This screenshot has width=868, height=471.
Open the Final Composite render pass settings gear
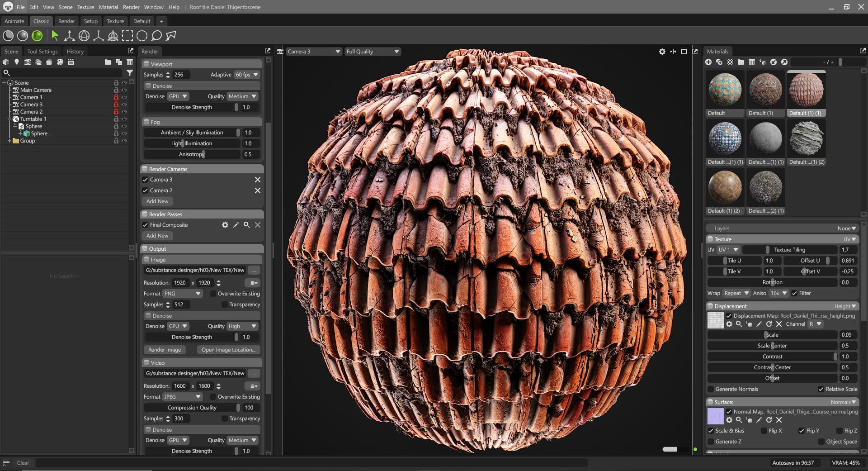coord(225,225)
